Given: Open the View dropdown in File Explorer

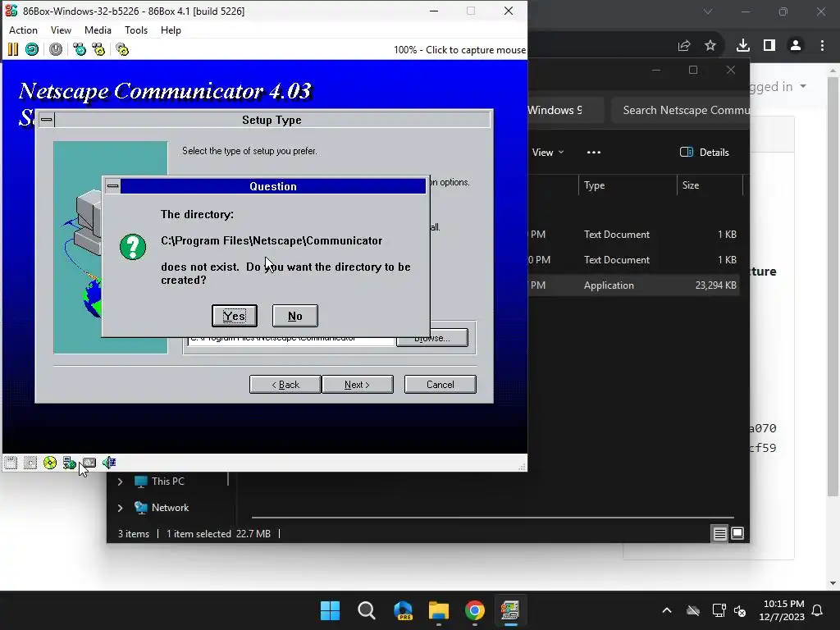Looking at the screenshot, I should (548, 152).
